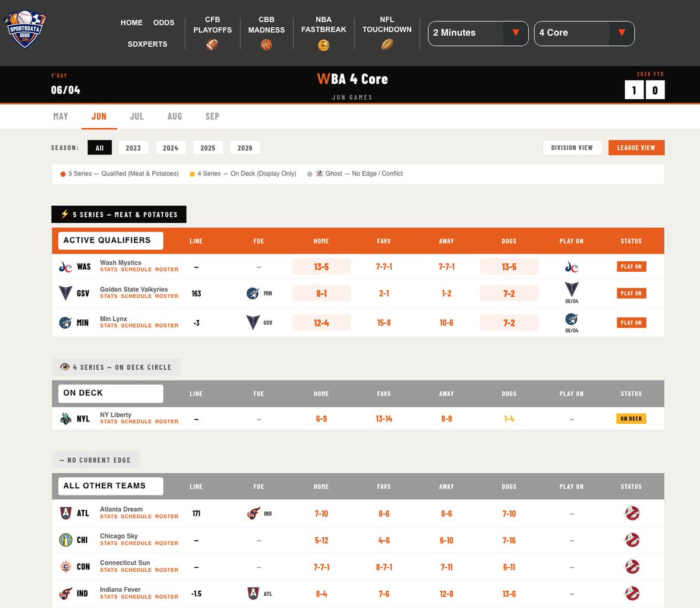Viewport: 700px width, 608px height.
Task: Open ROSTER link for Min Lynx
Action: (167, 326)
